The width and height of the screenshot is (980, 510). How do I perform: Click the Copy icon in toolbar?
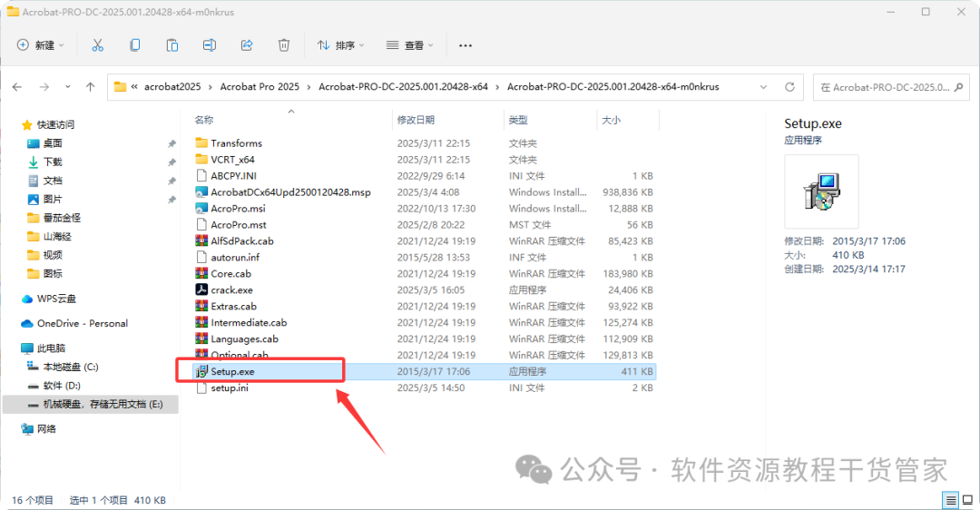point(135,45)
